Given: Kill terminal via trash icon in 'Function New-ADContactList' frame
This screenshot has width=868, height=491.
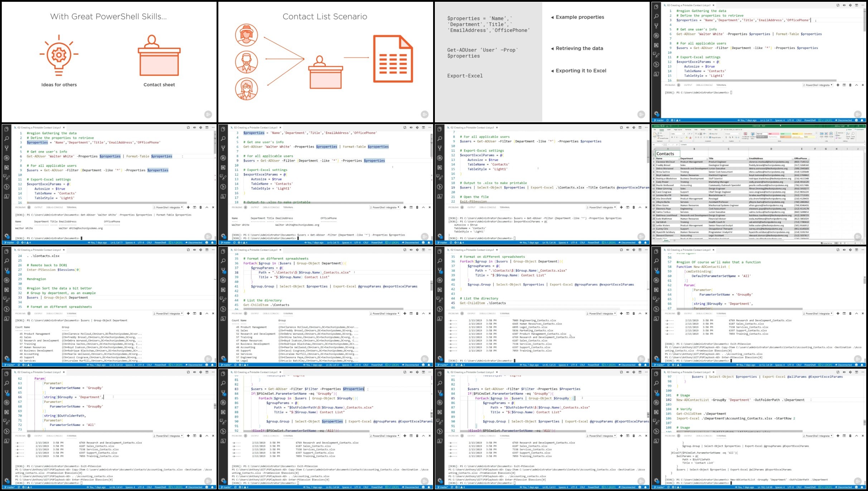Looking at the screenshot, I should (850, 314).
